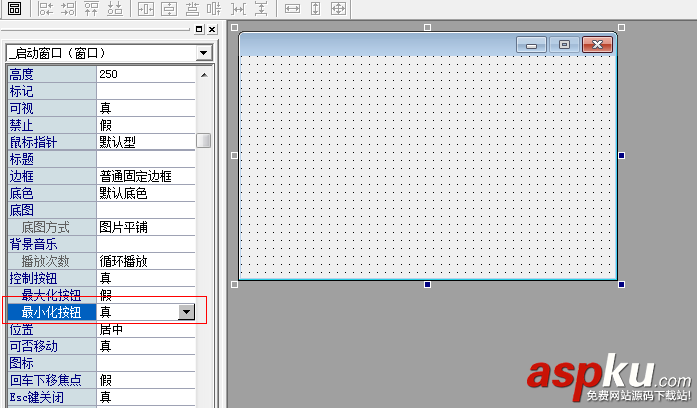Click the 可否移动 value 真
Viewport: 697px width, 408px height.
[x=146, y=346]
